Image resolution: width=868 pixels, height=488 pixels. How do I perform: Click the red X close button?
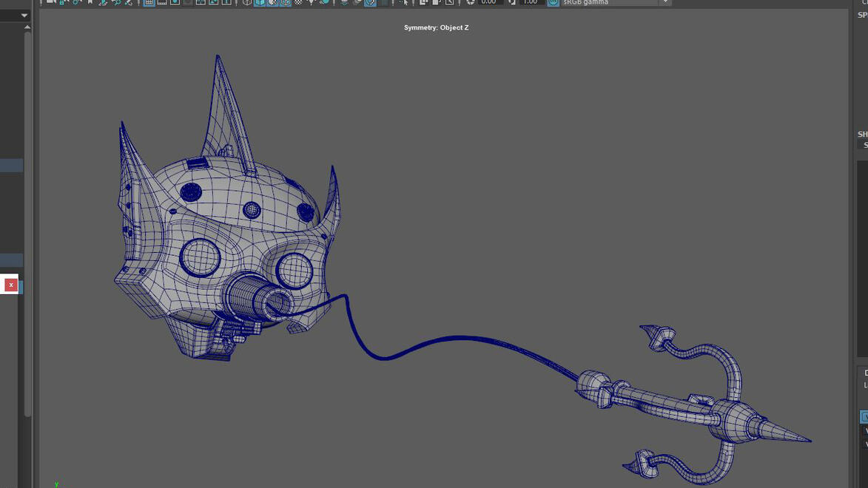[10, 285]
